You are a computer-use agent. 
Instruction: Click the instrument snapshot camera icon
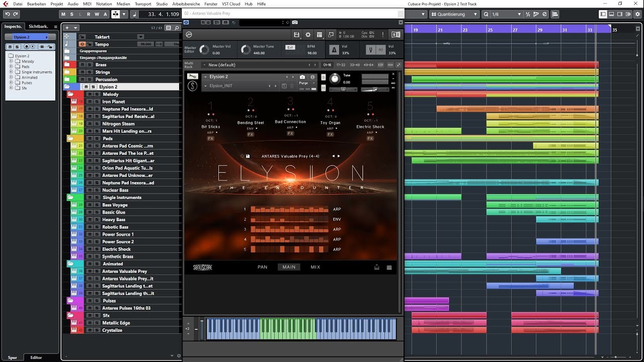point(302,77)
